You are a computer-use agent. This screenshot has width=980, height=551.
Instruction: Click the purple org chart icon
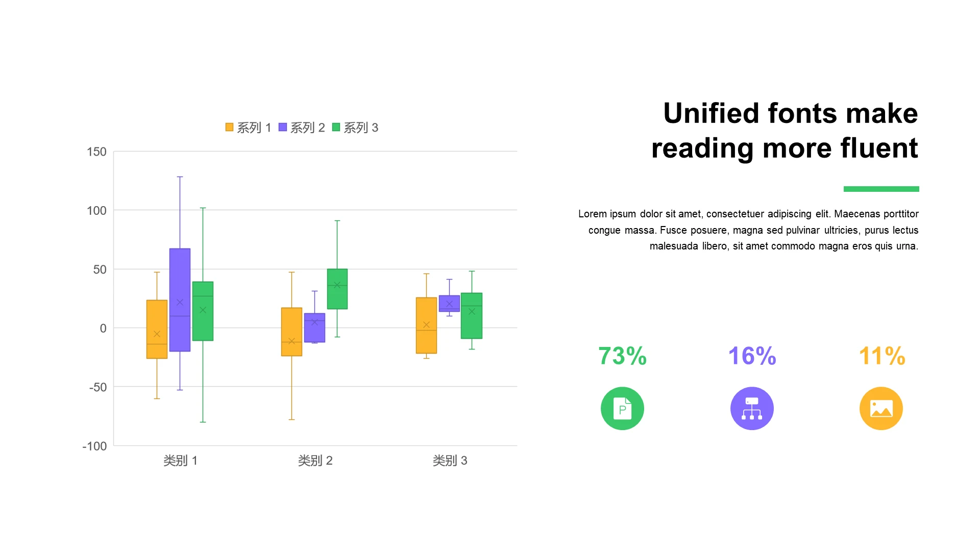tap(752, 409)
